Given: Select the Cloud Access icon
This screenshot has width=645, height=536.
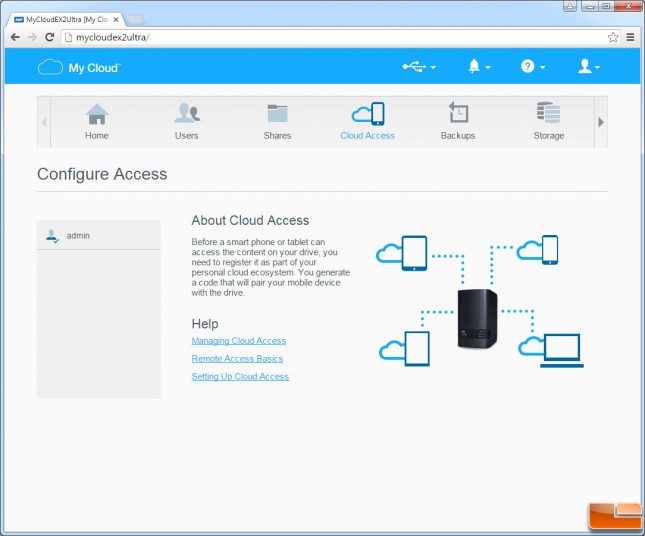Looking at the screenshot, I should point(368,114).
